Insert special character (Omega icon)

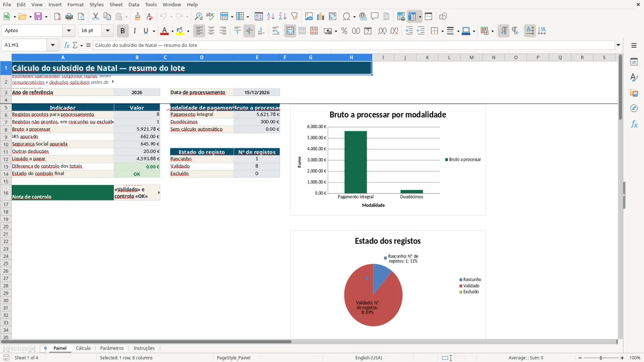click(x=346, y=17)
